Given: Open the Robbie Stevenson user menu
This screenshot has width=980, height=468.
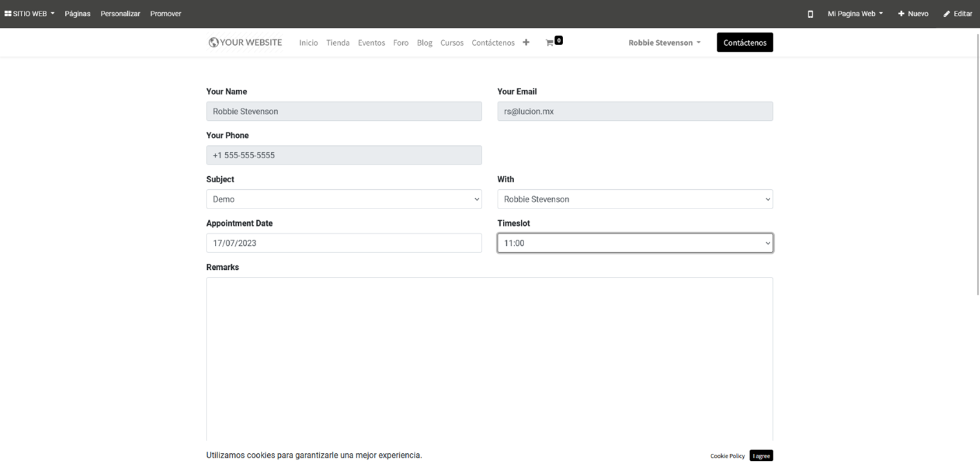Looking at the screenshot, I should click(664, 43).
